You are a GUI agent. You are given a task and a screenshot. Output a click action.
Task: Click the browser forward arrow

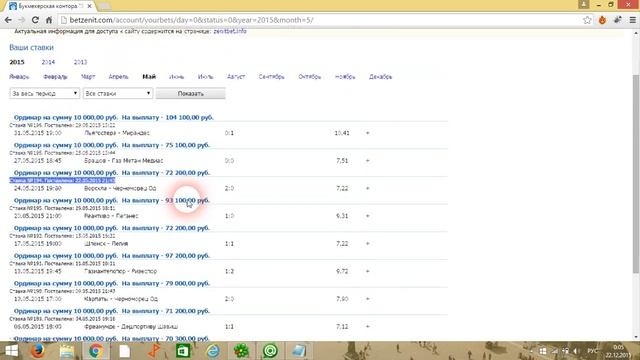21,20
